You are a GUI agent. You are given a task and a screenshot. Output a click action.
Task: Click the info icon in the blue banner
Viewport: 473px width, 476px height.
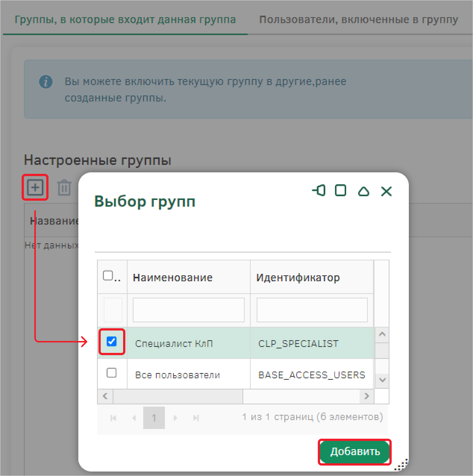(x=46, y=82)
